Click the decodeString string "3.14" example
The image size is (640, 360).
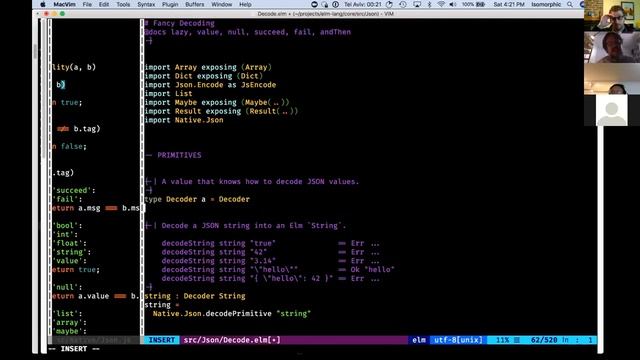270,261
